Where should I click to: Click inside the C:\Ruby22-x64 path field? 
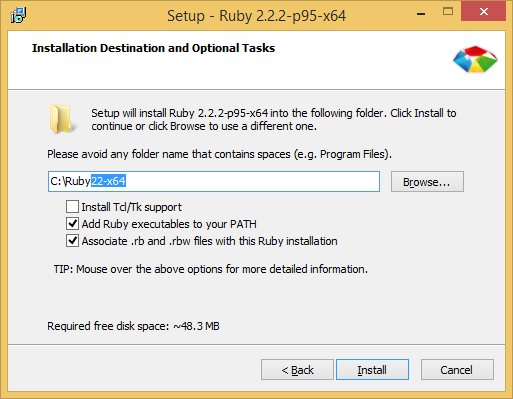[214, 181]
